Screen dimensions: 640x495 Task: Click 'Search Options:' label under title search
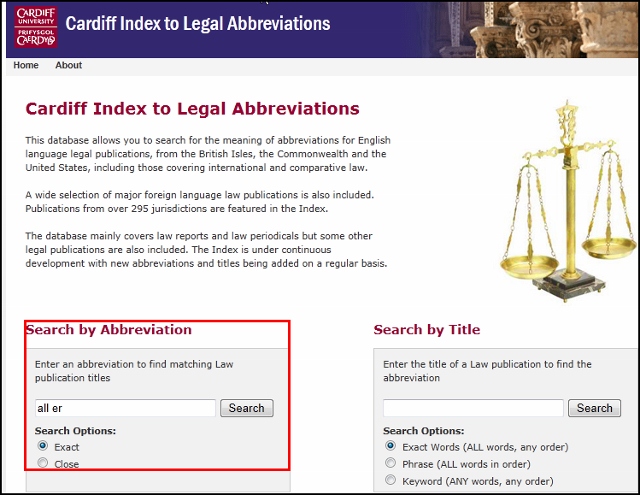[x=424, y=431]
